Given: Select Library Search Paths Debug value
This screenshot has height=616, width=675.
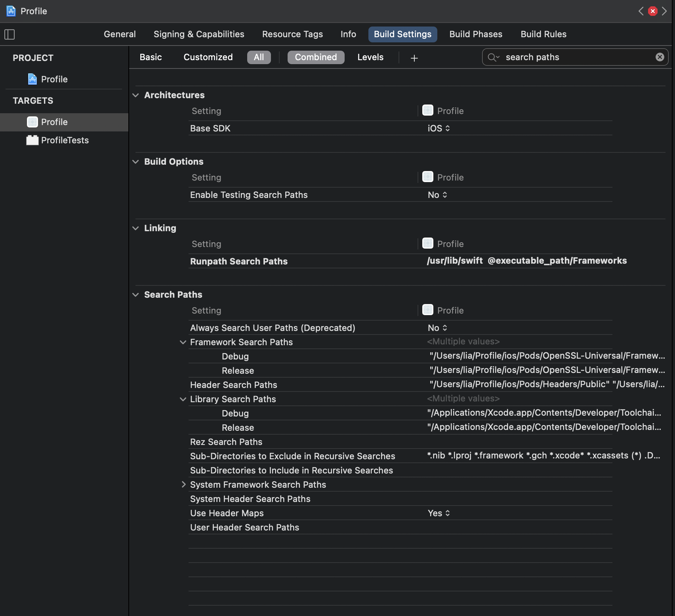Looking at the screenshot, I should (544, 413).
